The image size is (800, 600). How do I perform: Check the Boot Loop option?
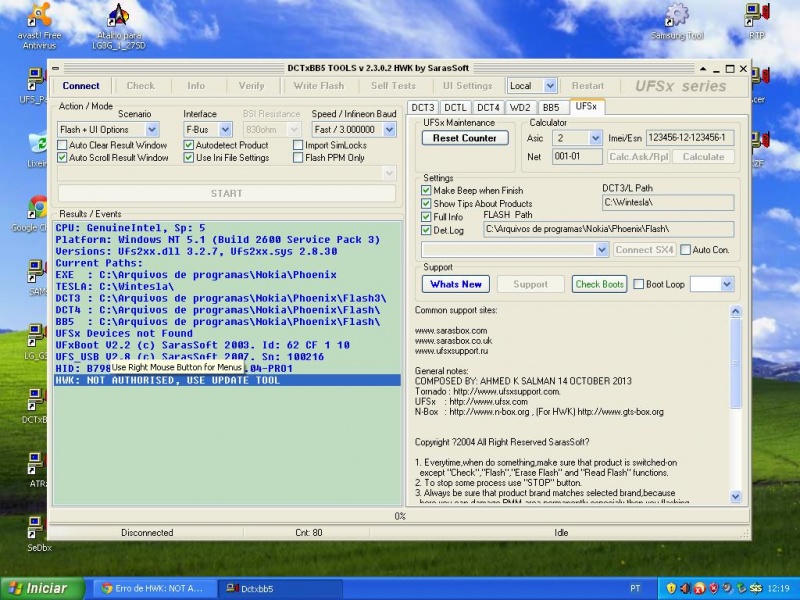(639, 284)
